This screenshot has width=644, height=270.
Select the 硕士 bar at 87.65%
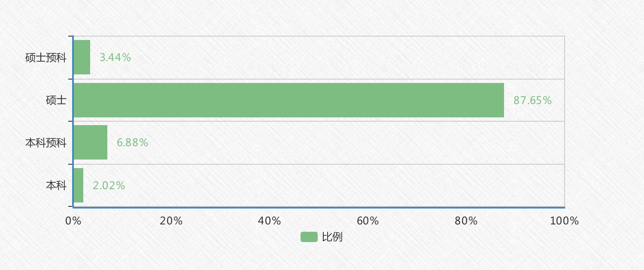(289, 100)
